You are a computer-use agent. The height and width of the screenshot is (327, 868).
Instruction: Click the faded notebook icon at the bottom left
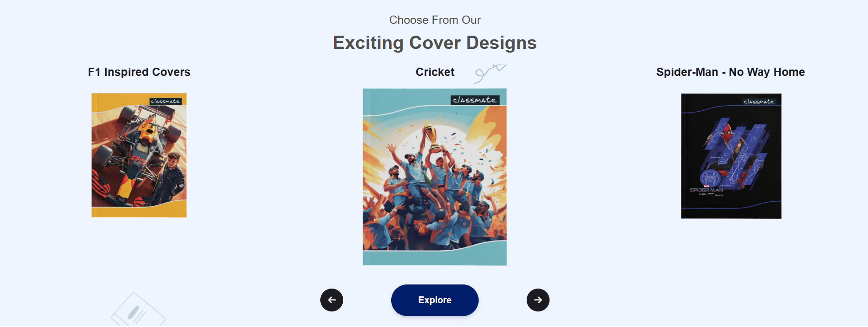(x=138, y=310)
